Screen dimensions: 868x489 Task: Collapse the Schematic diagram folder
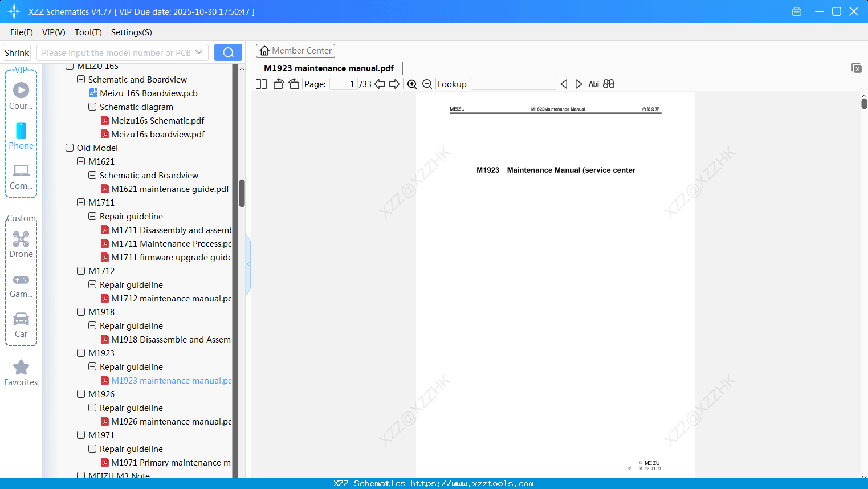click(92, 107)
